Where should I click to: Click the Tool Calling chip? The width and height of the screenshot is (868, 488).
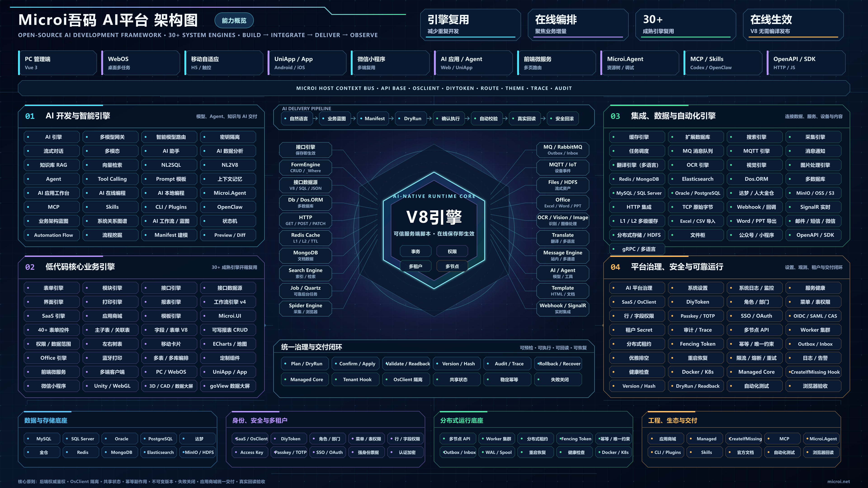pyautogui.click(x=111, y=179)
